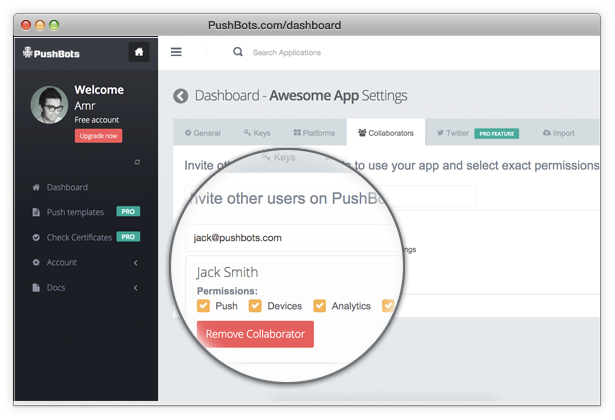Click the Account gear icon
Image resolution: width=615 pixels, height=420 pixels.
[36, 262]
